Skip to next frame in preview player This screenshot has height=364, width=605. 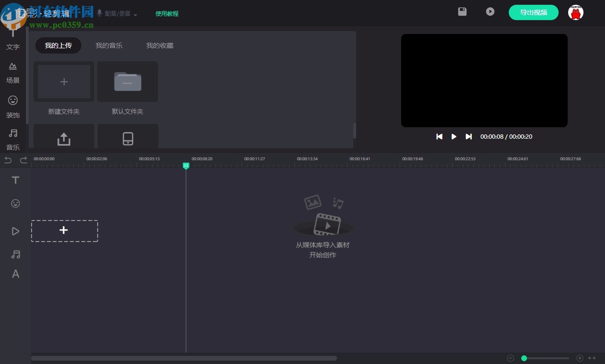point(469,136)
